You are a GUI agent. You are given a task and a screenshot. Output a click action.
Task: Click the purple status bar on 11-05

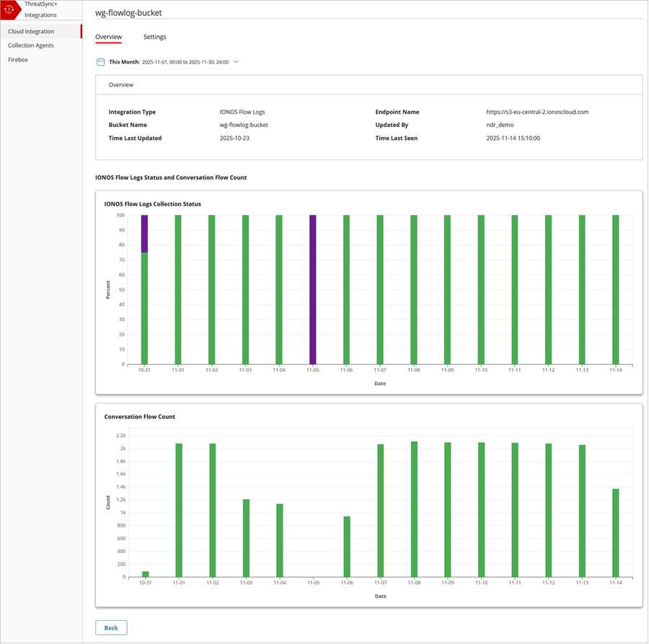(x=312, y=288)
